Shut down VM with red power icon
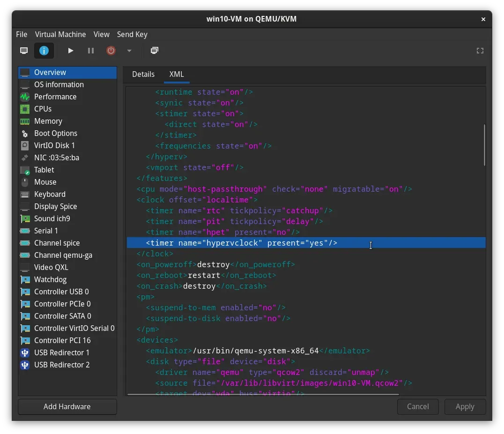 coord(111,51)
